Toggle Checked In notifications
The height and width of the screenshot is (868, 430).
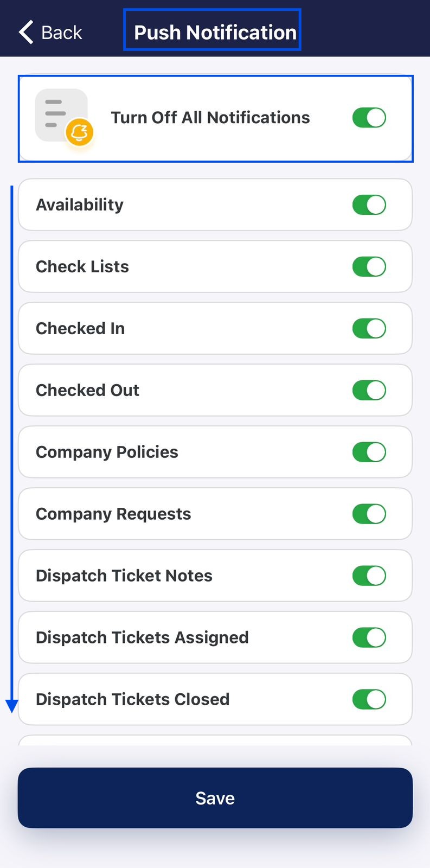(369, 328)
